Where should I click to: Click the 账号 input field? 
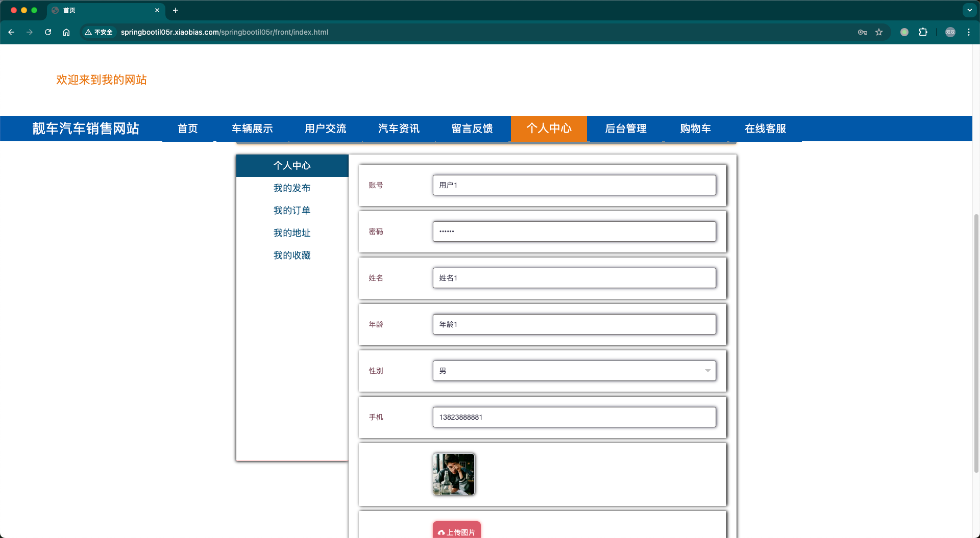coord(574,185)
